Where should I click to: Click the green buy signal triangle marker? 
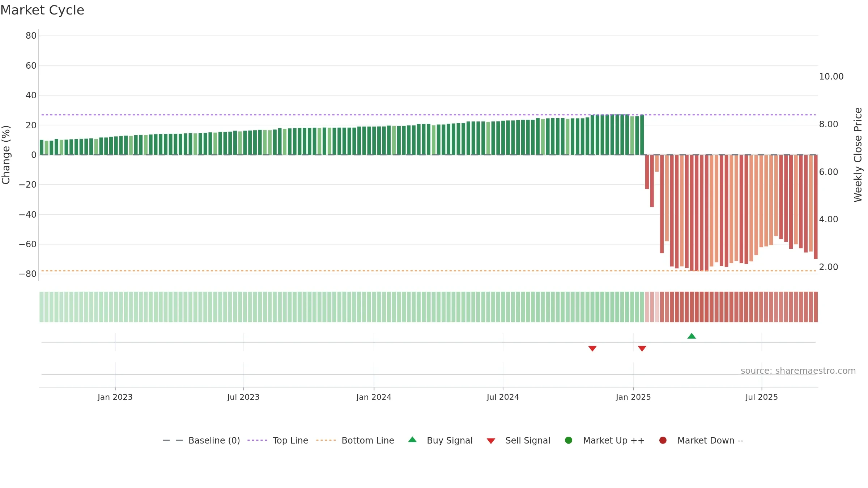[692, 336]
